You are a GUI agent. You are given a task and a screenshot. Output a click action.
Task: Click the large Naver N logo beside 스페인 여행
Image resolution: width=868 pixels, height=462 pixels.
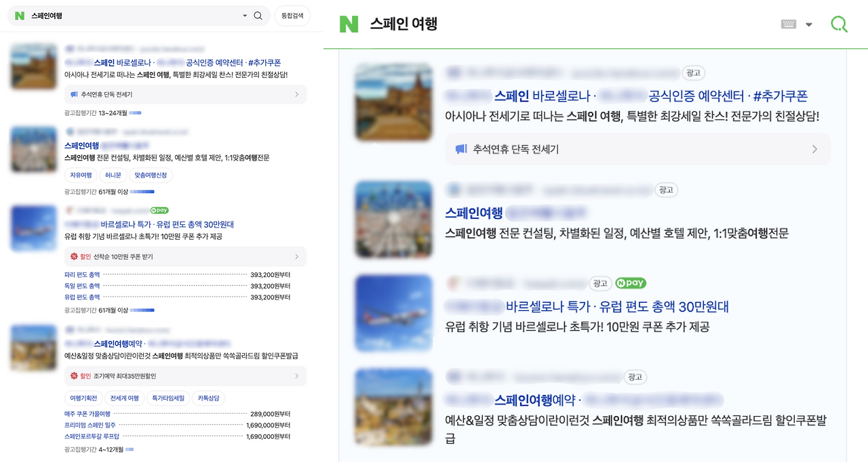[349, 24]
